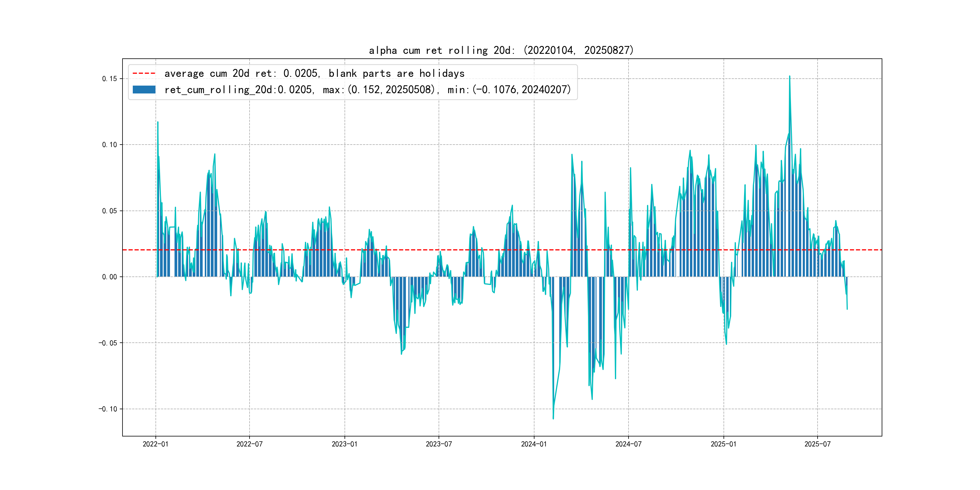The height and width of the screenshot is (490, 980).
Task: Click the 2024-07 x-axis tick label
Action: (x=628, y=444)
